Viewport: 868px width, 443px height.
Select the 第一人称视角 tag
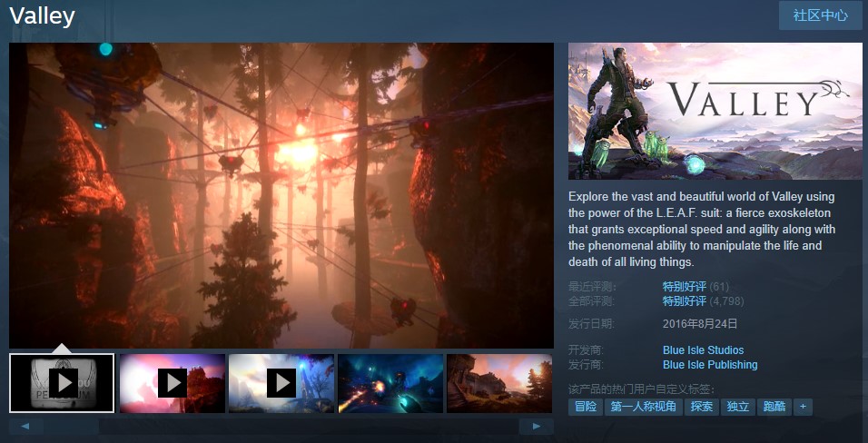tap(643, 407)
